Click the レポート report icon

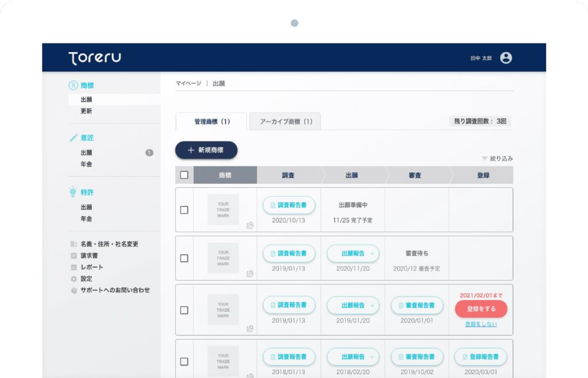[74, 267]
